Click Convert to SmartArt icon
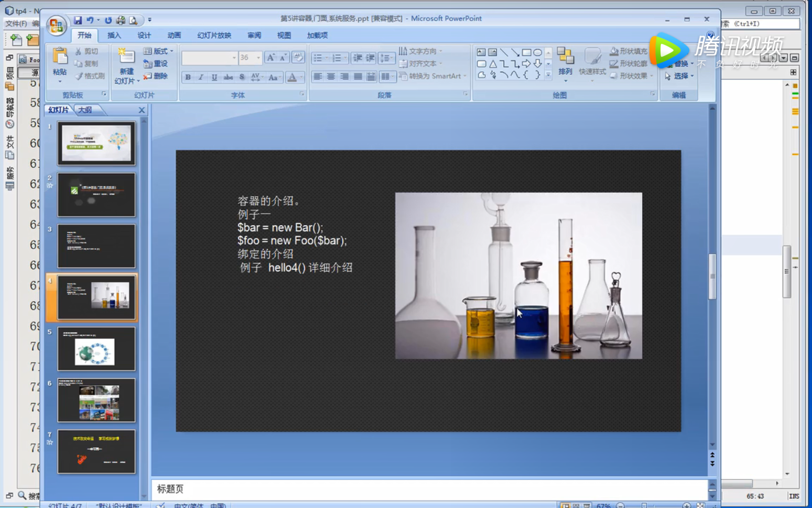Screen dimensions: 812x508 click(x=403, y=76)
